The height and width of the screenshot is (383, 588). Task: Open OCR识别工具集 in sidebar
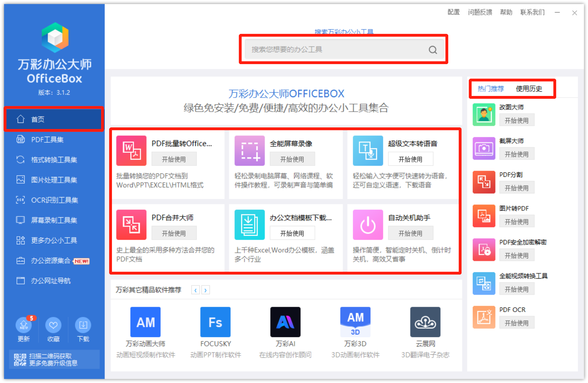point(54,200)
